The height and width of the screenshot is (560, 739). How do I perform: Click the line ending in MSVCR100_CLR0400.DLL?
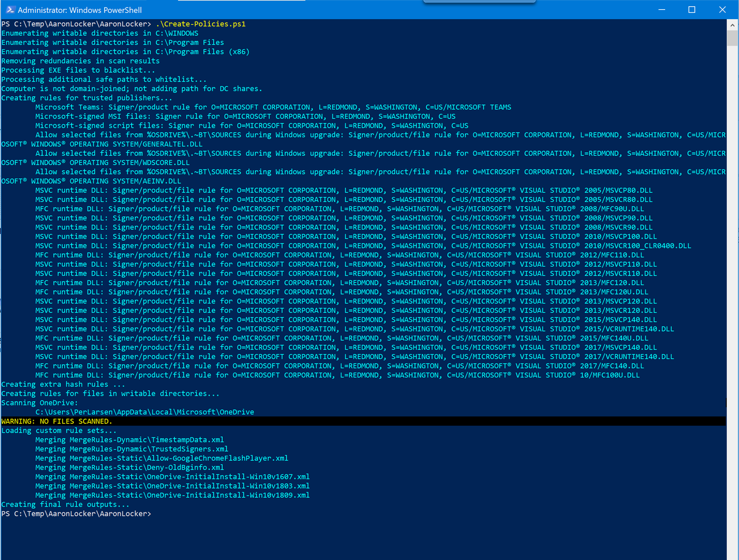pos(363,246)
